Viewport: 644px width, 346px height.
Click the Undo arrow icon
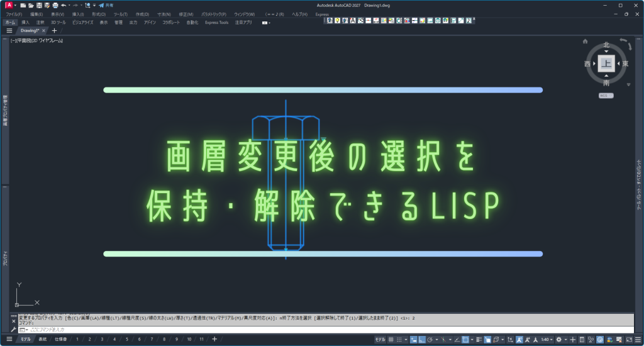[64, 5]
